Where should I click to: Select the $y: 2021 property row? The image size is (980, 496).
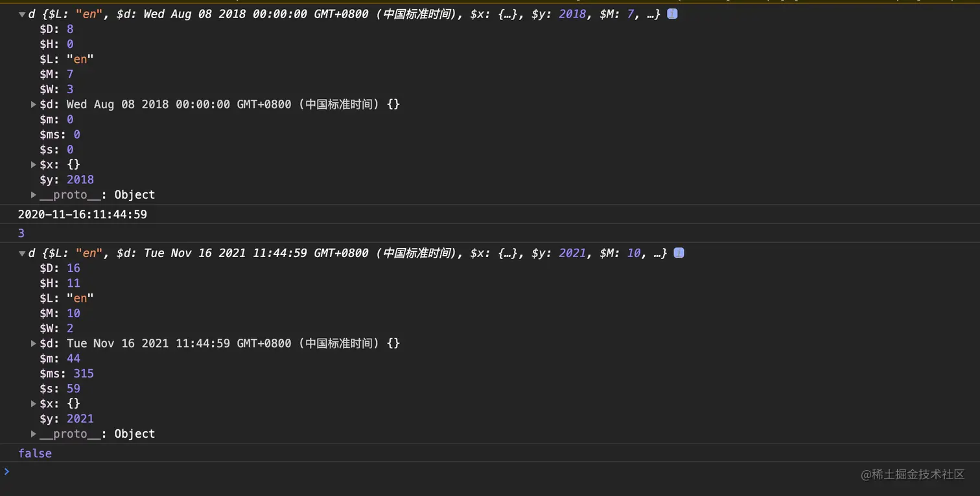tap(67, 418)
